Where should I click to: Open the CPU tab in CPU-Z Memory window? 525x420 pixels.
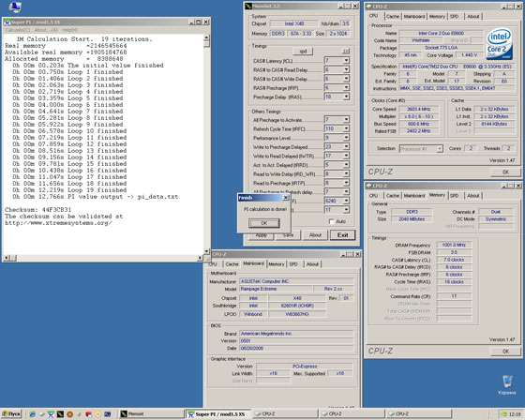[373, 196]
